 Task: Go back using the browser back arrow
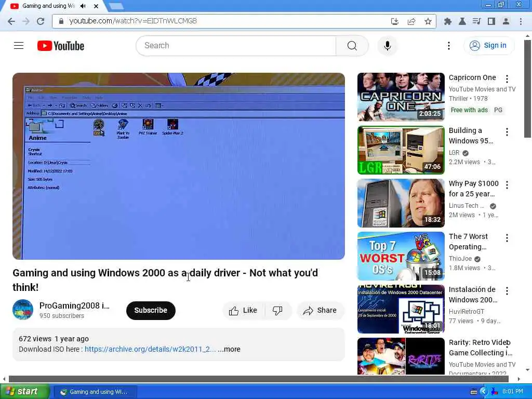[x=11, y=21]
